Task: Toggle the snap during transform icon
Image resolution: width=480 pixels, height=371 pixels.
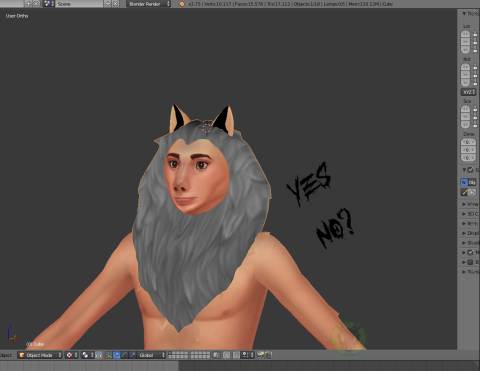Action: (236, 355)
